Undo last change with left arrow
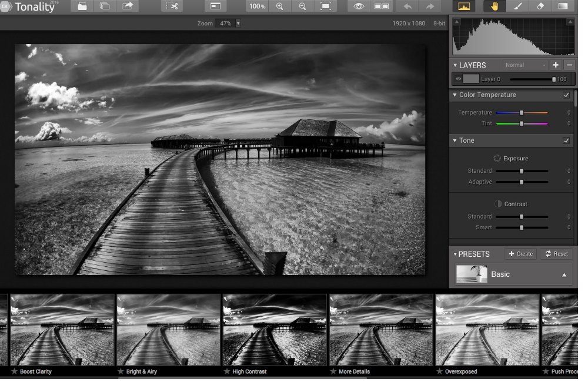The width and height of the screenshot is (588, 389). [x=407, y=6]
